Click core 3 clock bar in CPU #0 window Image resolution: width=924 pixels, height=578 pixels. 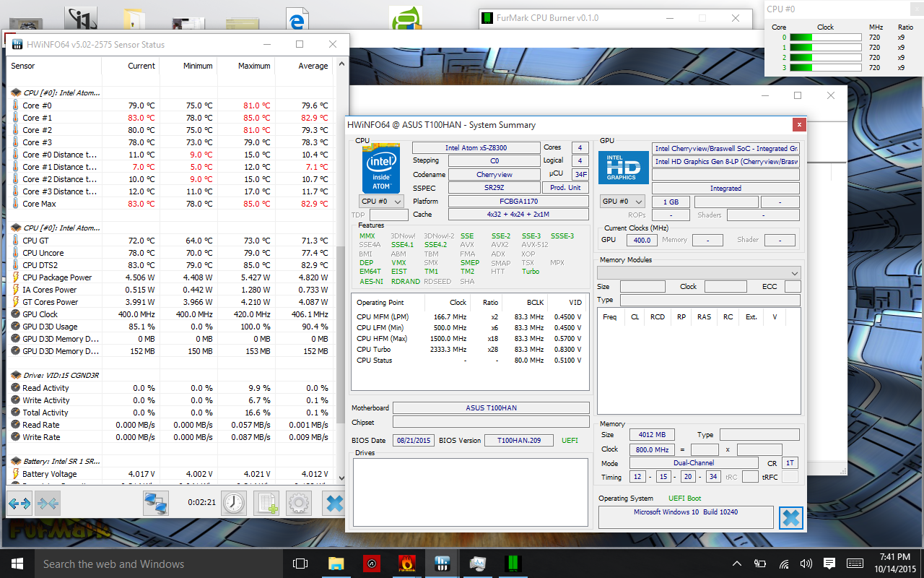coord(826,67)
